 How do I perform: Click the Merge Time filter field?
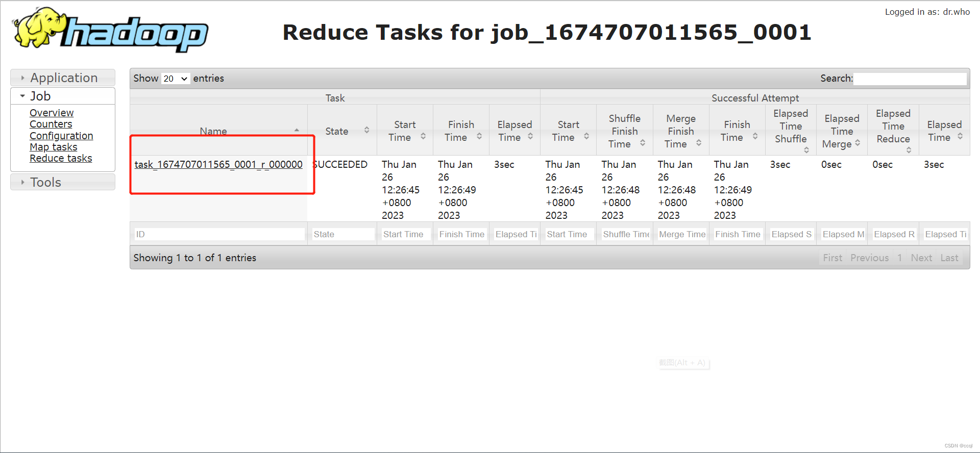click(x=681, y=234)
